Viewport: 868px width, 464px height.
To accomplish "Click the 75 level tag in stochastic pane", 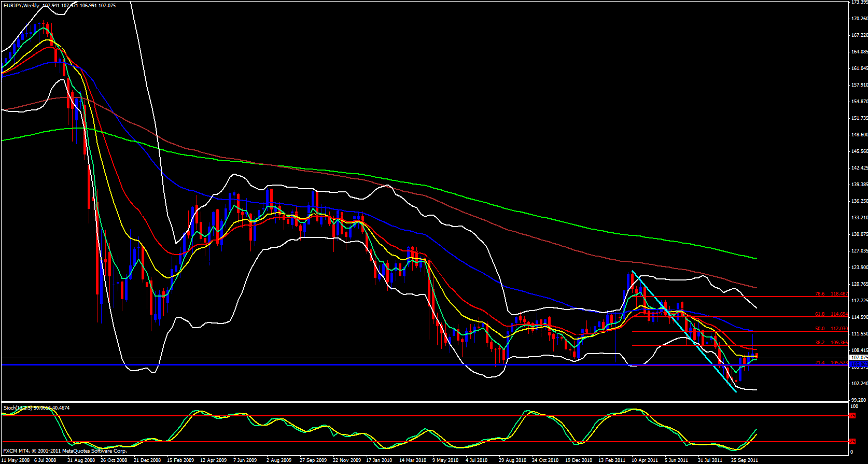I will click(852, 416).
